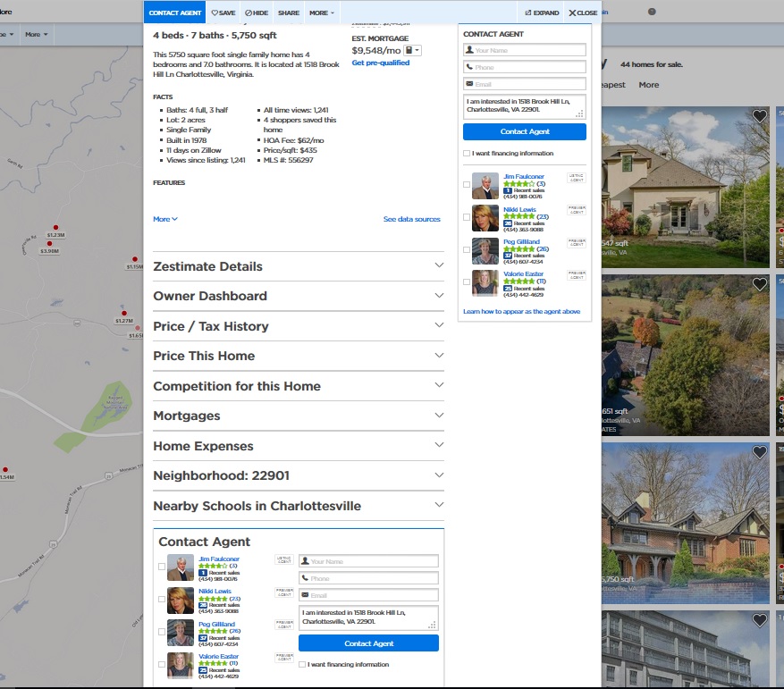The width and height of the screenshot is (784, 689).
Task: Save this home with the heart icon
Action: pyautogui.click(x=223, y=13)
